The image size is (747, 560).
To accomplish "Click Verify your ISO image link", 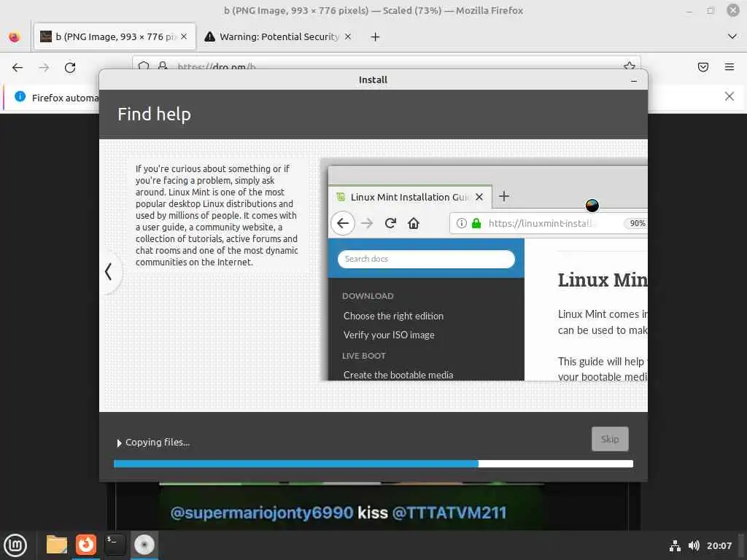I will tap(389, 335).
